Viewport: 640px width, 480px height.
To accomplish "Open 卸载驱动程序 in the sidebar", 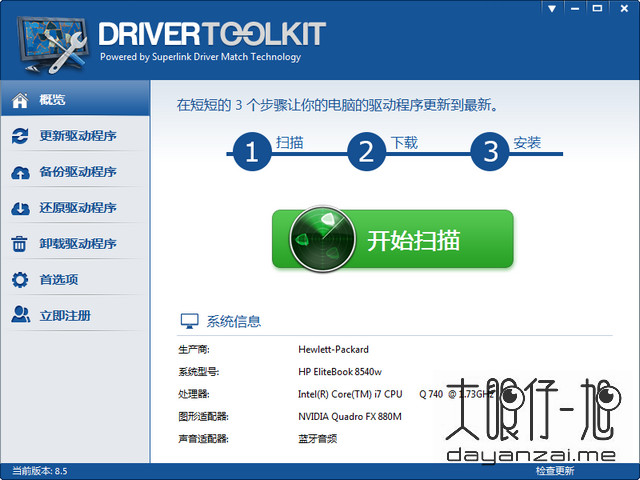I will point(76,244).
